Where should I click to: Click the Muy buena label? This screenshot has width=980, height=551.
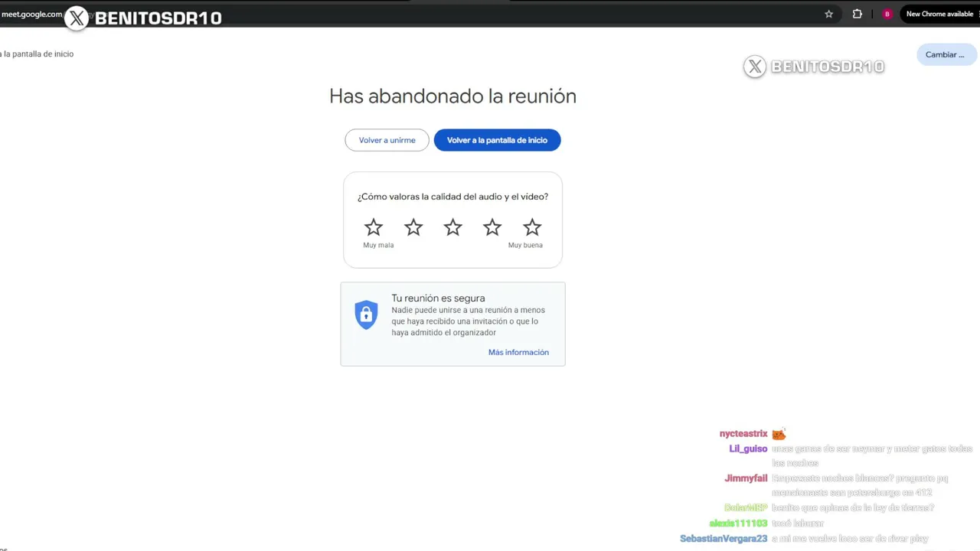pos(525,245)
